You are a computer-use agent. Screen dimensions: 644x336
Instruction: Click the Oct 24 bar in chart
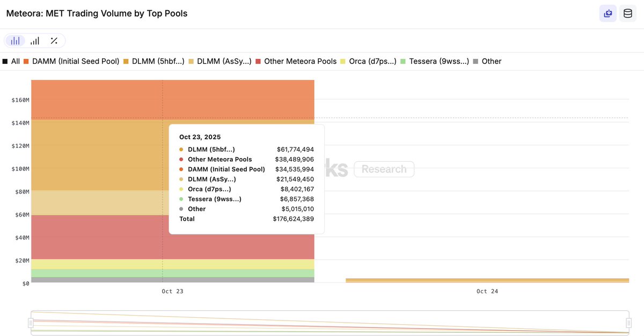pyautogui.click(x=487, y=280)
